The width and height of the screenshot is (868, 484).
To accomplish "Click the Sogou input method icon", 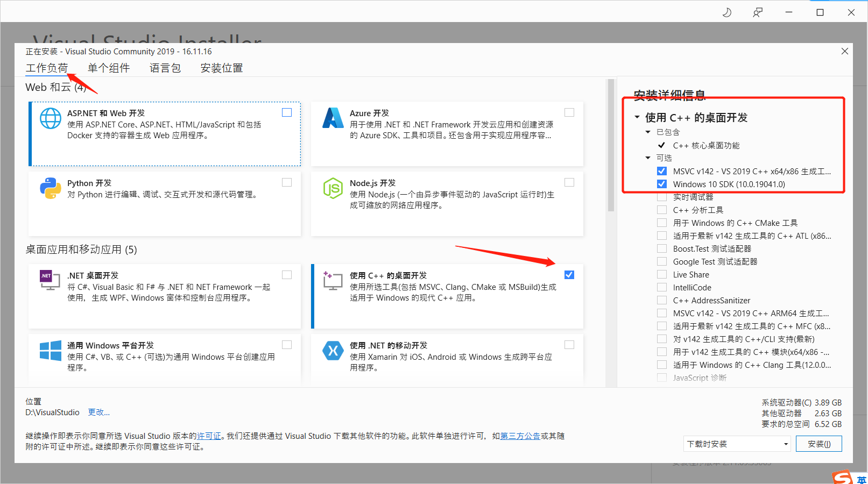I will click(842, 478).
